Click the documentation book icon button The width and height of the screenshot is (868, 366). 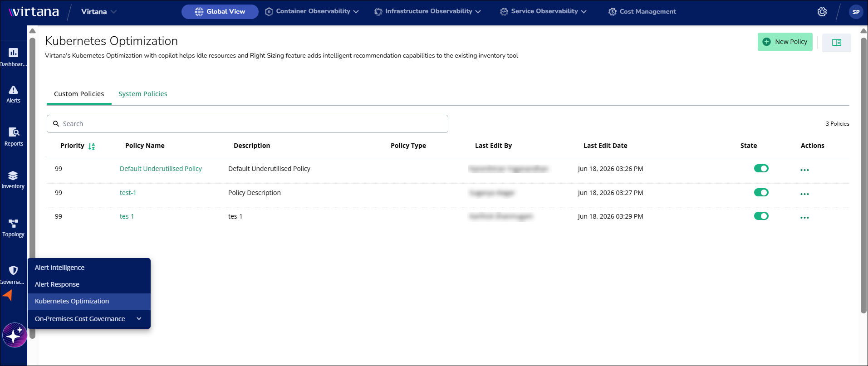pos(837,42)
